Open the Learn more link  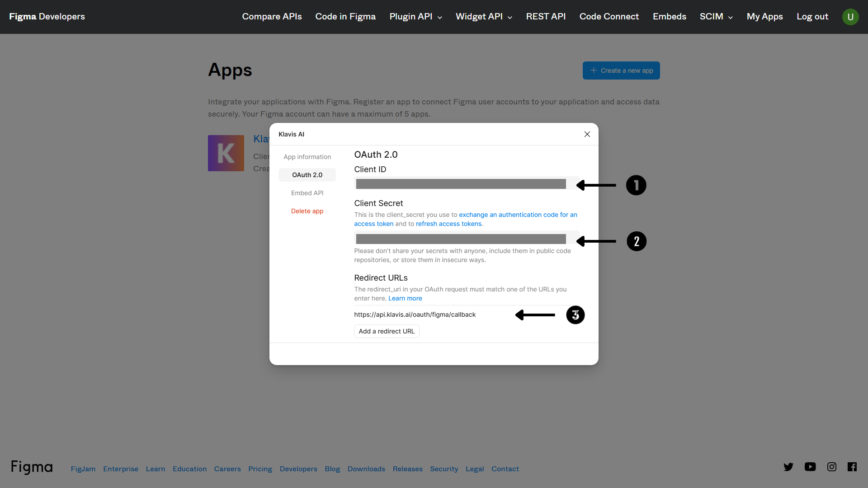[405, 298]
